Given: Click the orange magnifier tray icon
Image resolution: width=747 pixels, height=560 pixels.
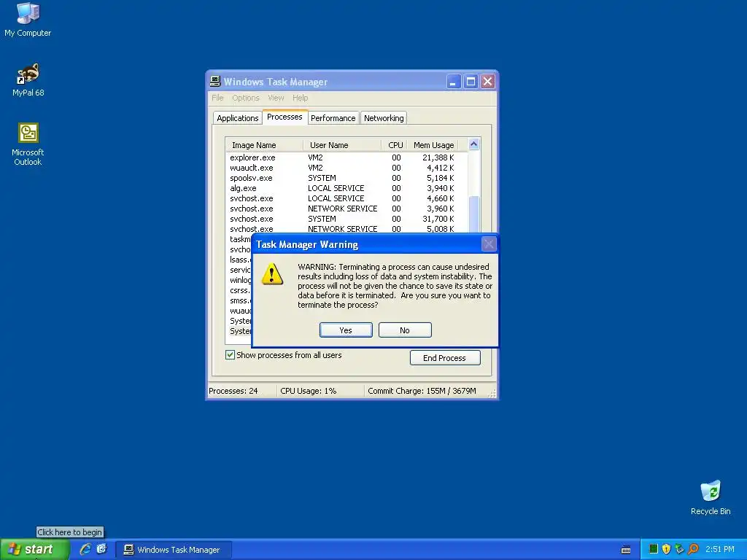Looking at the screenshot, I should tap(693, 549).
